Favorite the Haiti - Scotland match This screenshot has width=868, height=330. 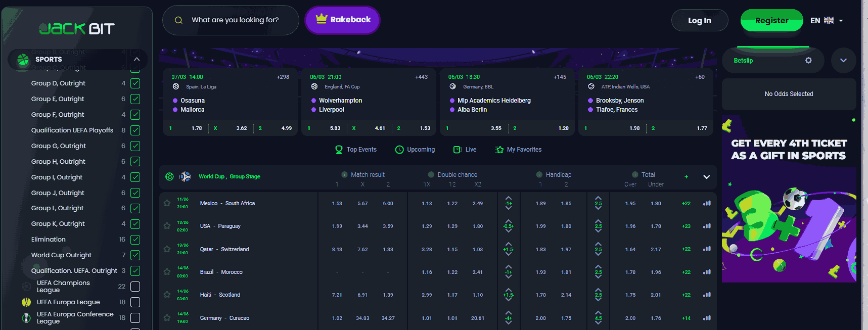(x=167, y=295)
